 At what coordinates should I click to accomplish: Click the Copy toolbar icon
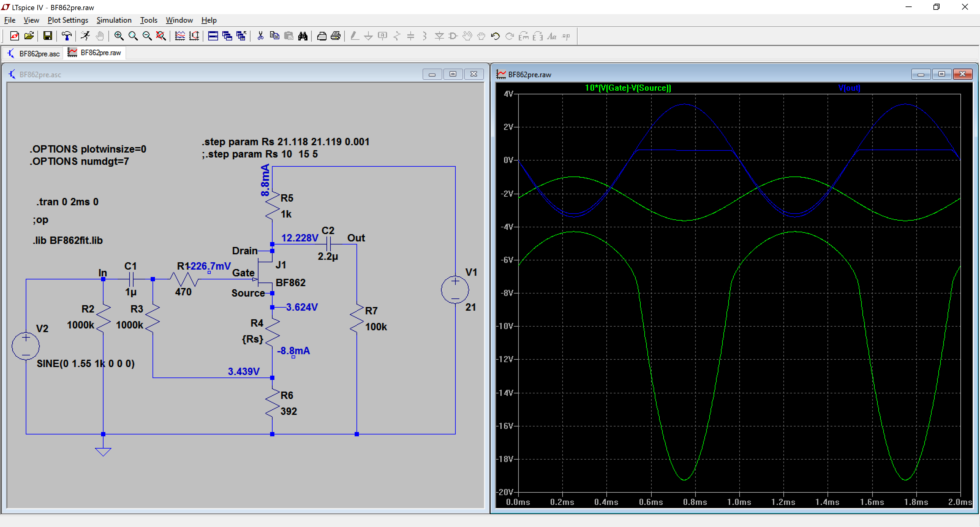(274, 36)
